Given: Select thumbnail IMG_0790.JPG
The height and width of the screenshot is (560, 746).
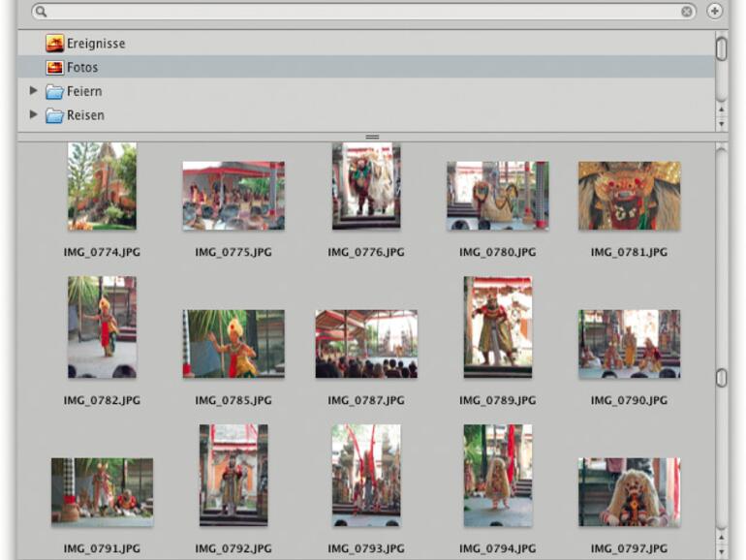Looking at the screenshot, I should point(630,344).
